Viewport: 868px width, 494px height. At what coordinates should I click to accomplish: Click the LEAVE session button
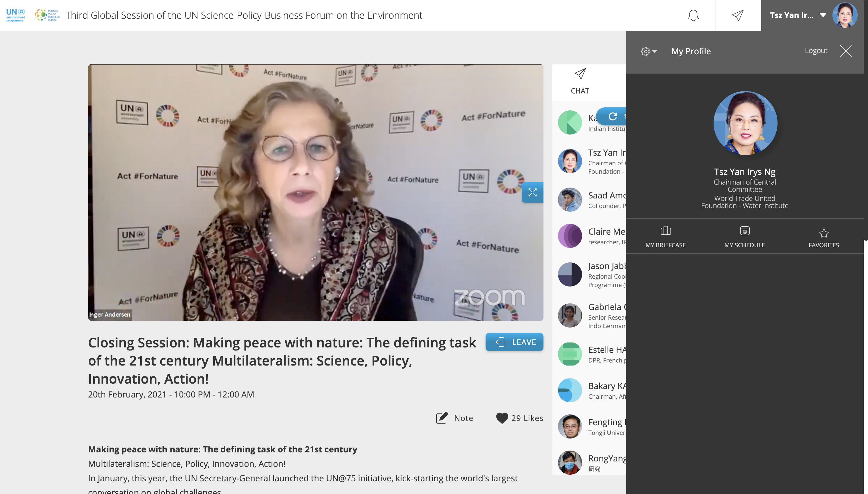(514, 342)
